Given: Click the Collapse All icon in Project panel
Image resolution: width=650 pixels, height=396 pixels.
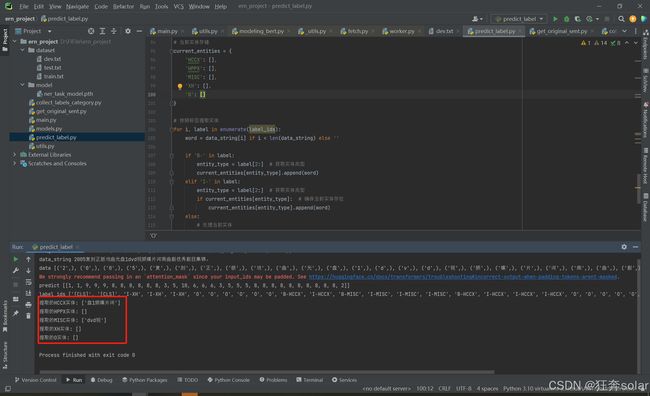Looking at the screenshot, I should tap(114, 31).
